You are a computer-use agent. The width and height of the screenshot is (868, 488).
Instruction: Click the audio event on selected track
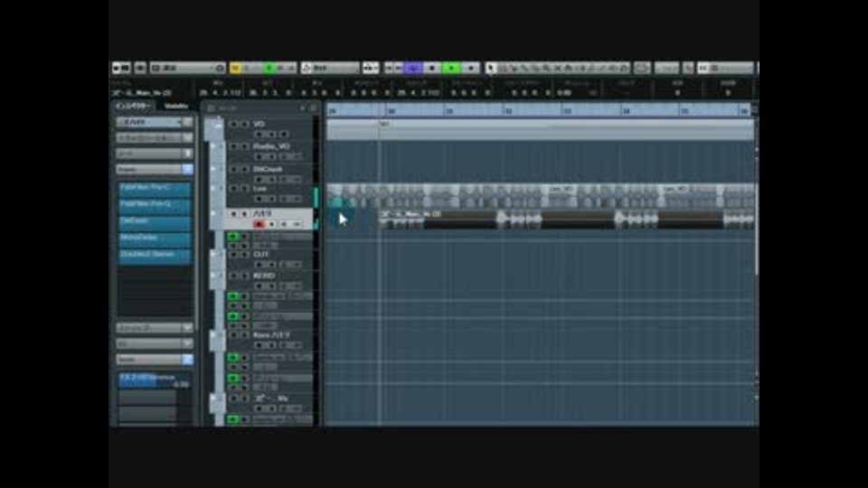(566, 220)
